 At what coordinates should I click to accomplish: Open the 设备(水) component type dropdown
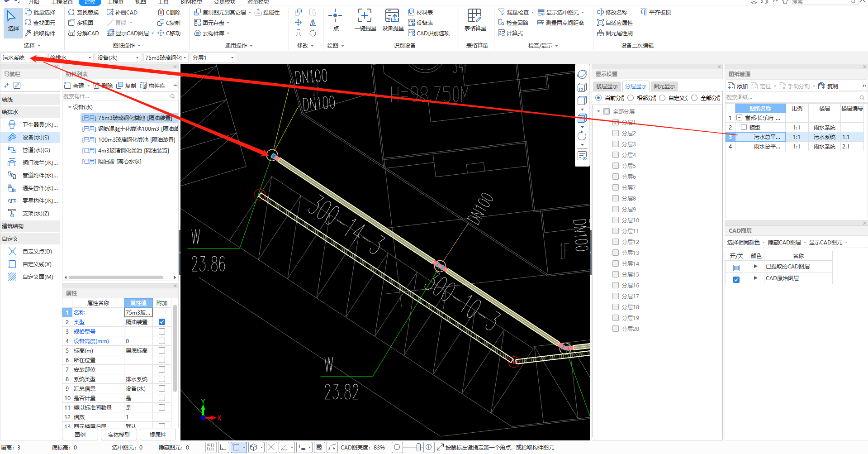(118, 57)
